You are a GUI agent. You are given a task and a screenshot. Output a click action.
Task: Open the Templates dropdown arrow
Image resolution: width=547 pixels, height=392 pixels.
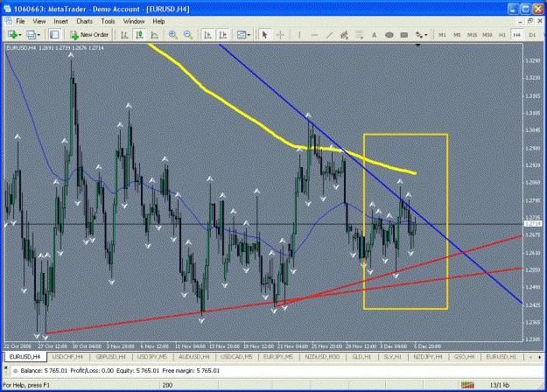coord(249,35)
